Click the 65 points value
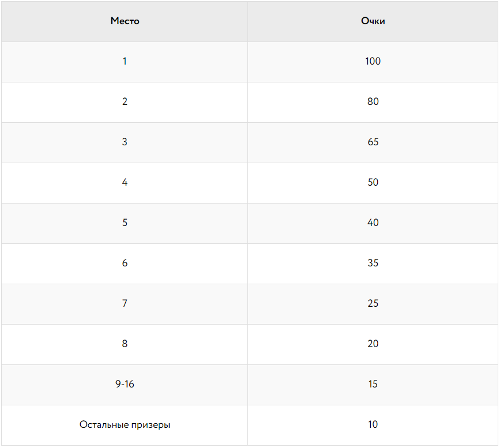Viewport: 500px width, 448px height. coord(373,142)
